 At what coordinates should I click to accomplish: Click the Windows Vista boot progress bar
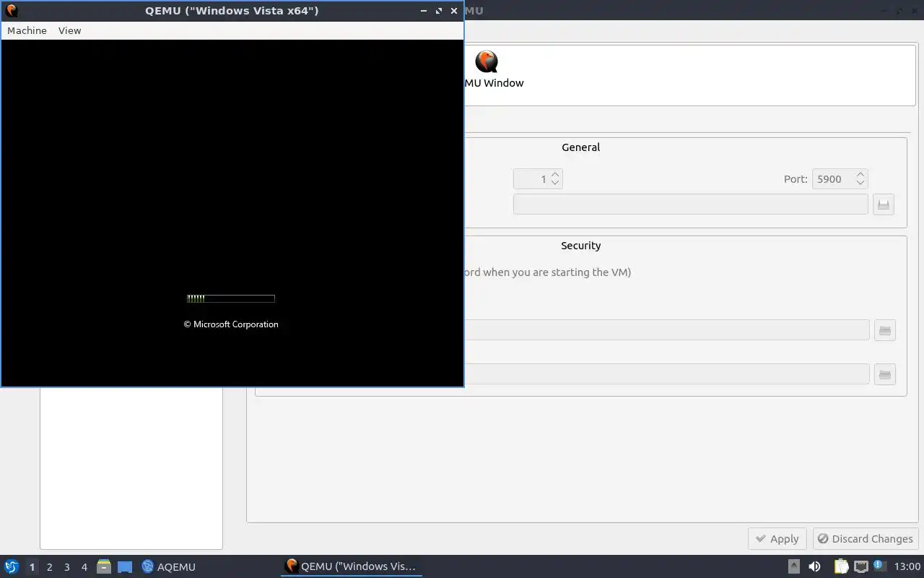(231, 298)
